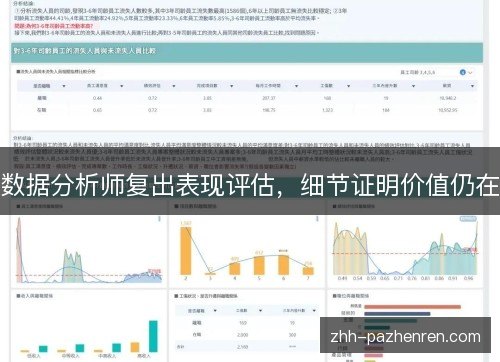Expand the 員工司齡 3,4,5,6 filter chevron
The image size is (500, 362).
471,72
